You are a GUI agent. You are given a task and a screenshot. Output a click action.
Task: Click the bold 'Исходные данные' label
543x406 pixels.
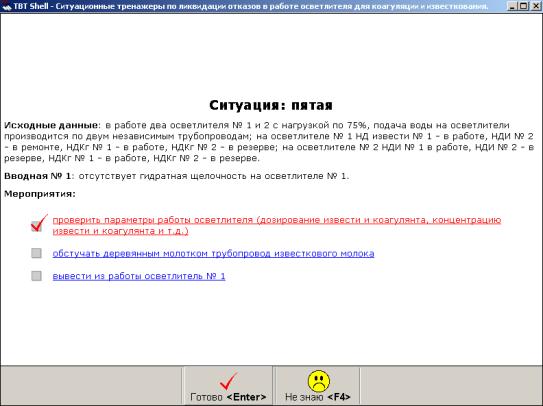51,125
